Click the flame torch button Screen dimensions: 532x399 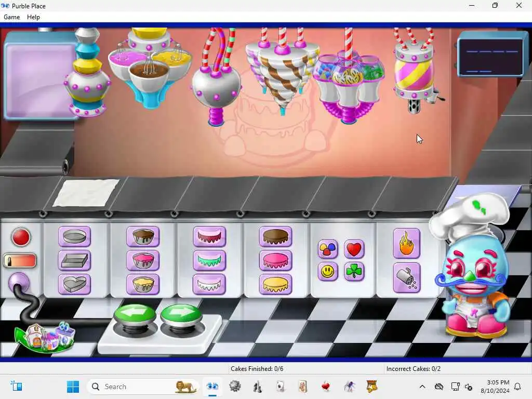[406, 243]
